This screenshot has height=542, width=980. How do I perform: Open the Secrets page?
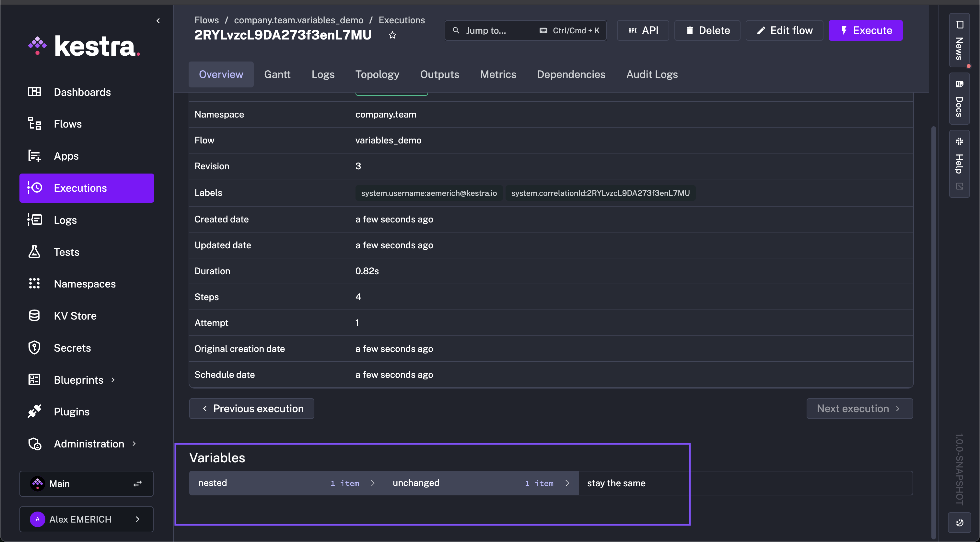pos(72,348)
